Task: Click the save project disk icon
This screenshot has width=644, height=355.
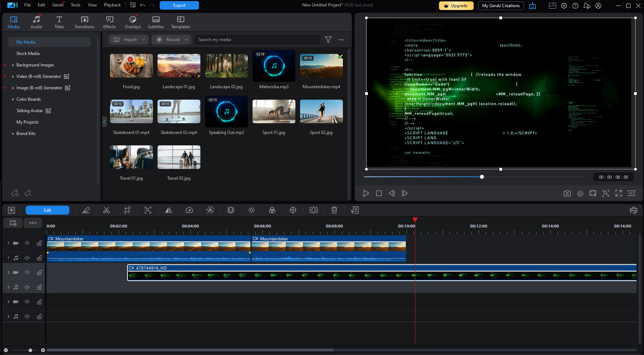Action: pyautogui.click(x=133, y=5)
